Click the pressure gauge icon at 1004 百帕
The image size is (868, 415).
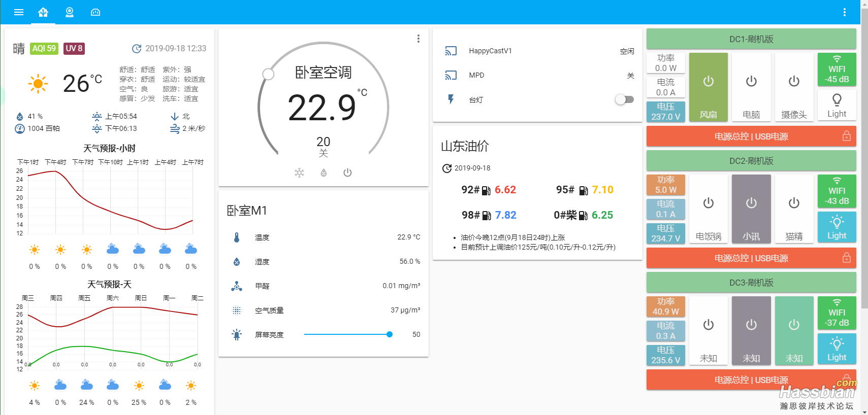pyautogui.click(x=20, y=128)
